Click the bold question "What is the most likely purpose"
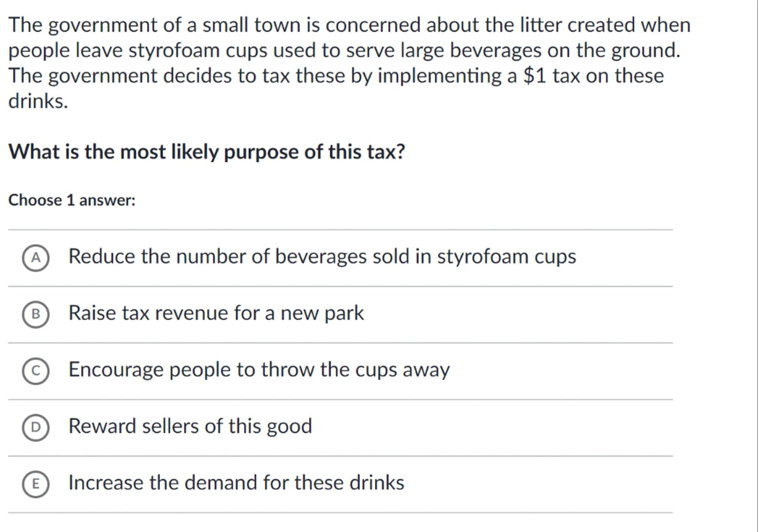This screenshot has width=758, height=532. [x=207, y=152]
